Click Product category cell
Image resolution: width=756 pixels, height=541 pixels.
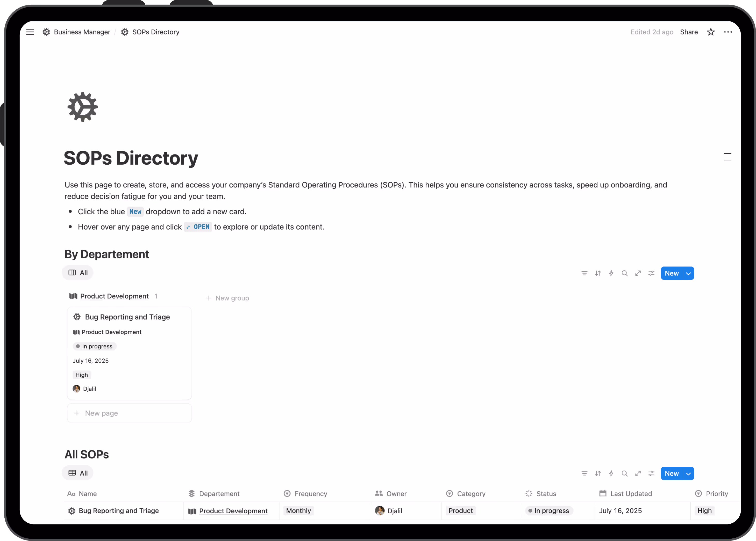tap(461, 511)
